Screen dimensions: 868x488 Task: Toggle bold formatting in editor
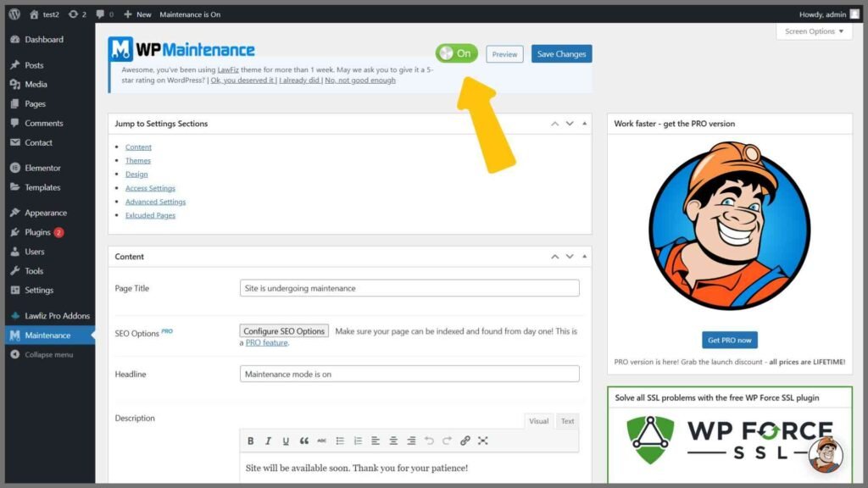250,441
